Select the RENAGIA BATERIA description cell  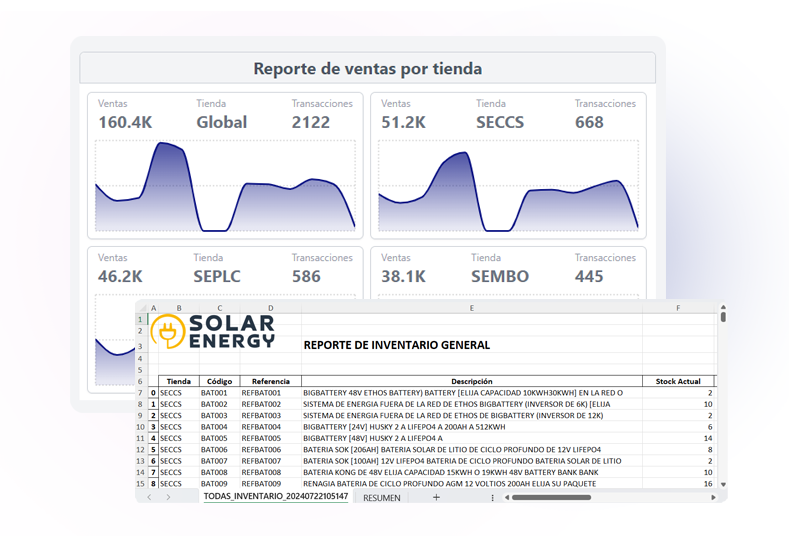[x=471, y=484]
